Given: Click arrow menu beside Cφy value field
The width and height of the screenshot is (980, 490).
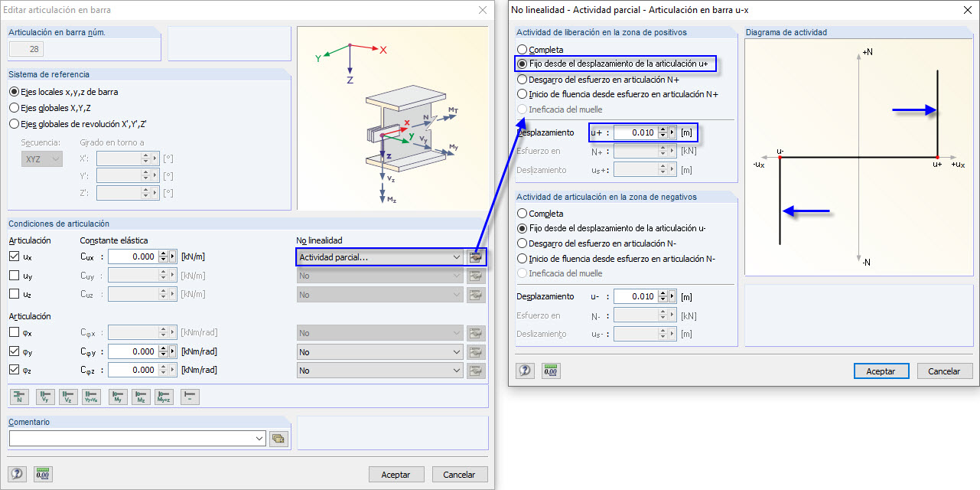Looking at the screenshot, I should (173, 352).
